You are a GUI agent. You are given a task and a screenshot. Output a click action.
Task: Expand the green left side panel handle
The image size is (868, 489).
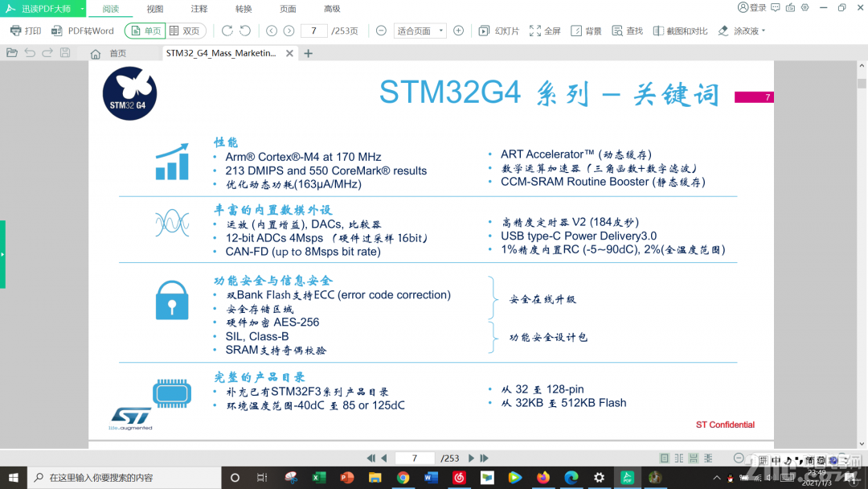coord(2,254)
